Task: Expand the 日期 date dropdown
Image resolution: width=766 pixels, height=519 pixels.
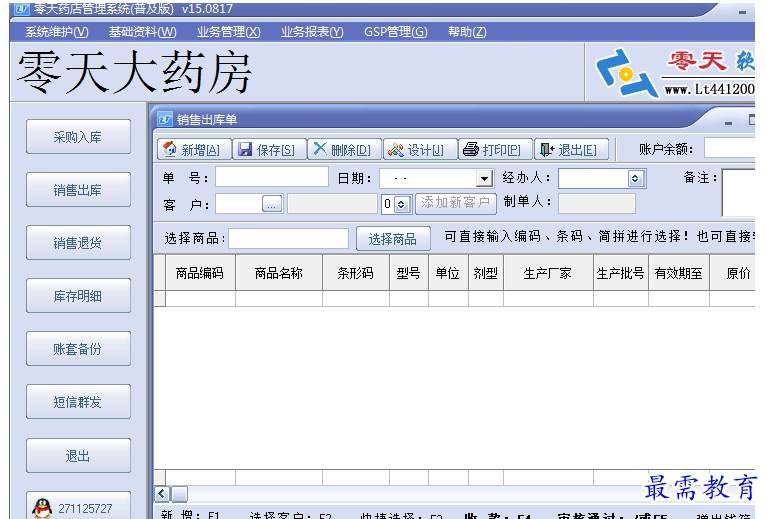Action: click(484, 178)
